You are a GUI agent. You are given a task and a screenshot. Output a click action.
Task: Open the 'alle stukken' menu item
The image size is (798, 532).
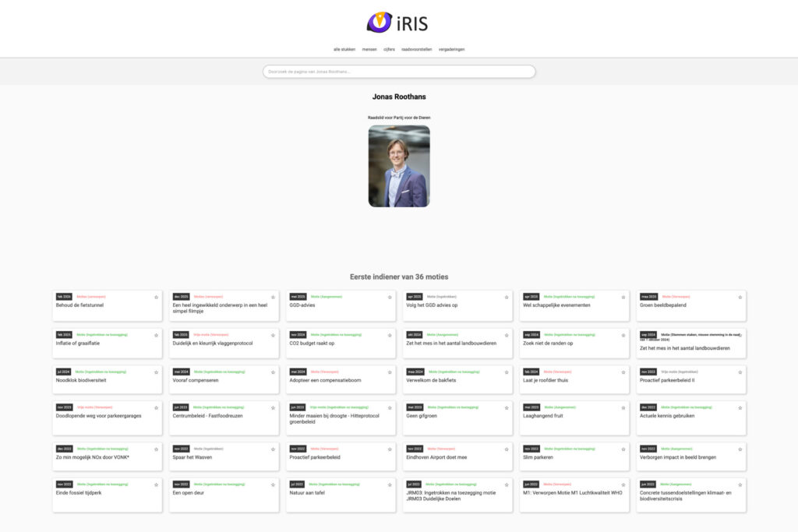point(344,49)
